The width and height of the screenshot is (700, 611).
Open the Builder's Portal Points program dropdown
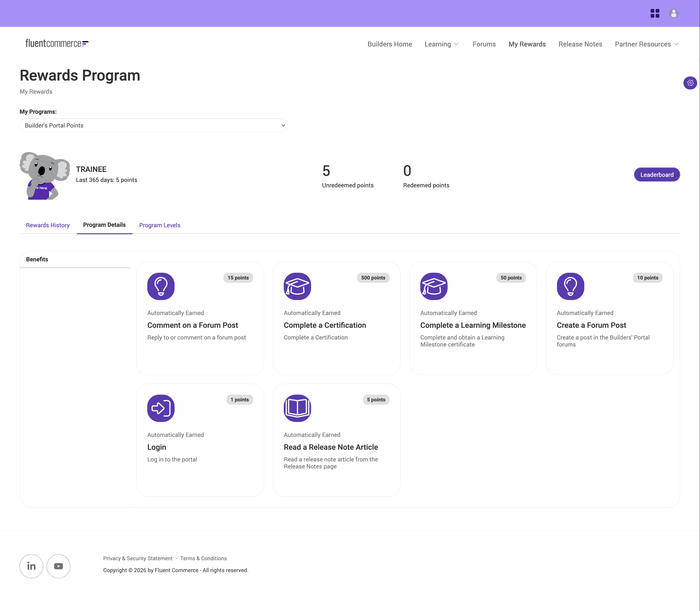pyautogui.click(x=154, y=125)
